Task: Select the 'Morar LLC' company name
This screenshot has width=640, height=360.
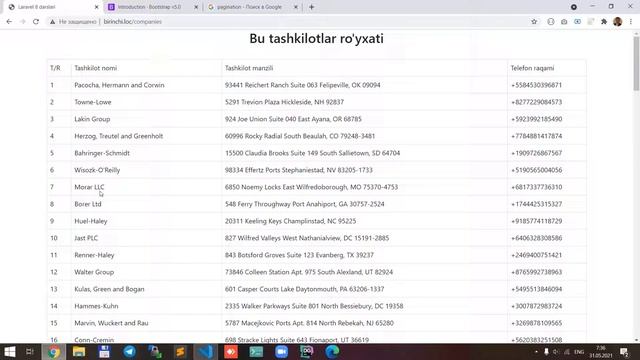Action: pos(89,187)
